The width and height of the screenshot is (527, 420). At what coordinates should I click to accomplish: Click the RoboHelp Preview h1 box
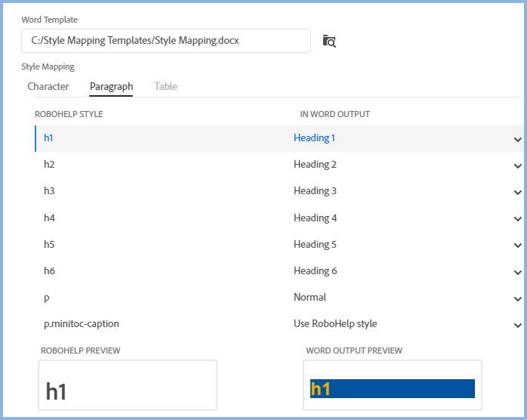pyautogui.click(x=127, y=385)
